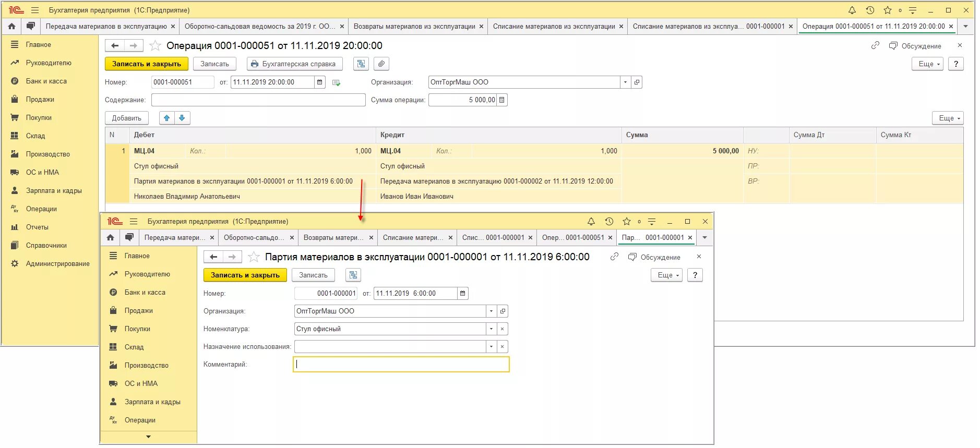Add Operation 0001-000051 to favorites via star
Image resolution: width=980 pixels, height=448 pixels.
pos(155,46)
